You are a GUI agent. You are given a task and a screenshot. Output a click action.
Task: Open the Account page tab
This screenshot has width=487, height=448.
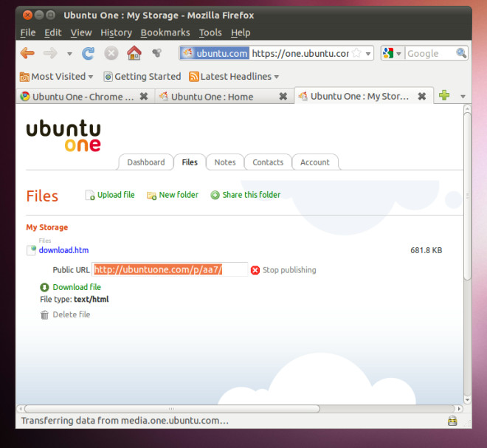[315, 162]
